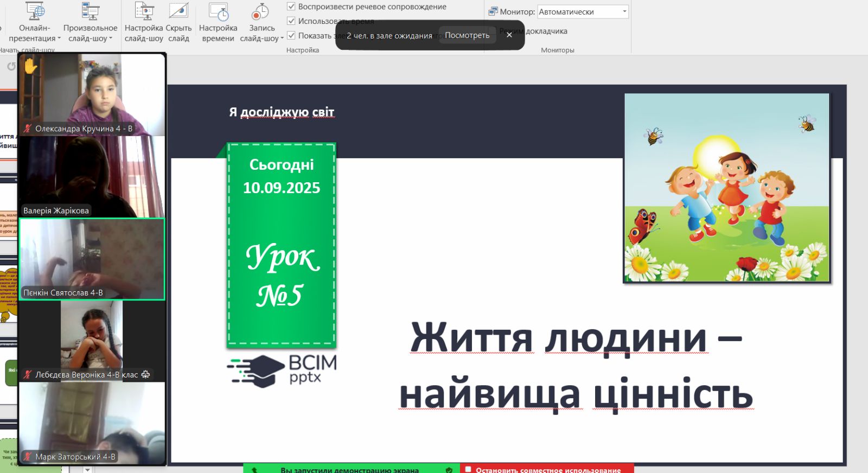Select Валерія Жарікова video tile
This screenshot has width=868, height=473.
[x=92, y=177]
